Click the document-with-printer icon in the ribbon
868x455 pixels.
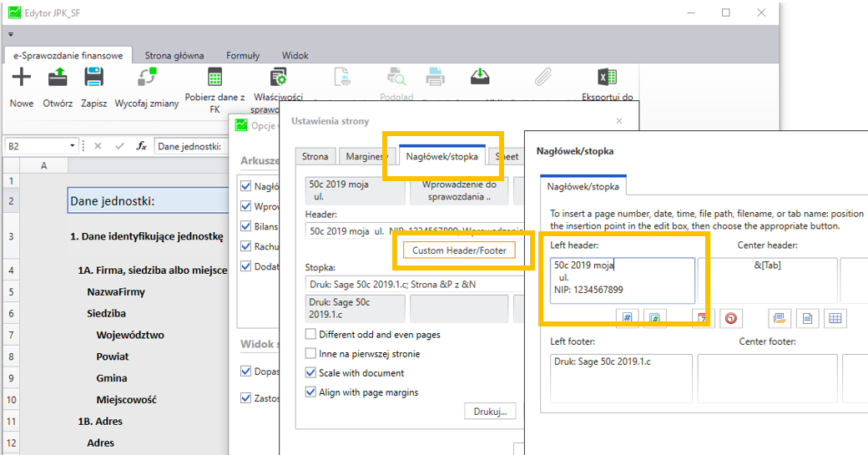(x=343, y=77)
